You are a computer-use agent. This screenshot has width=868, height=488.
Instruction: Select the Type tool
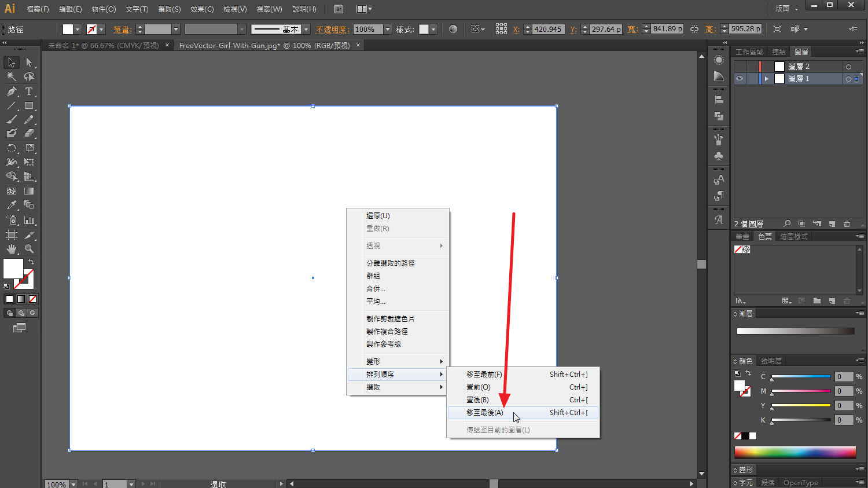pyautogui.click(x=29, y=91)
